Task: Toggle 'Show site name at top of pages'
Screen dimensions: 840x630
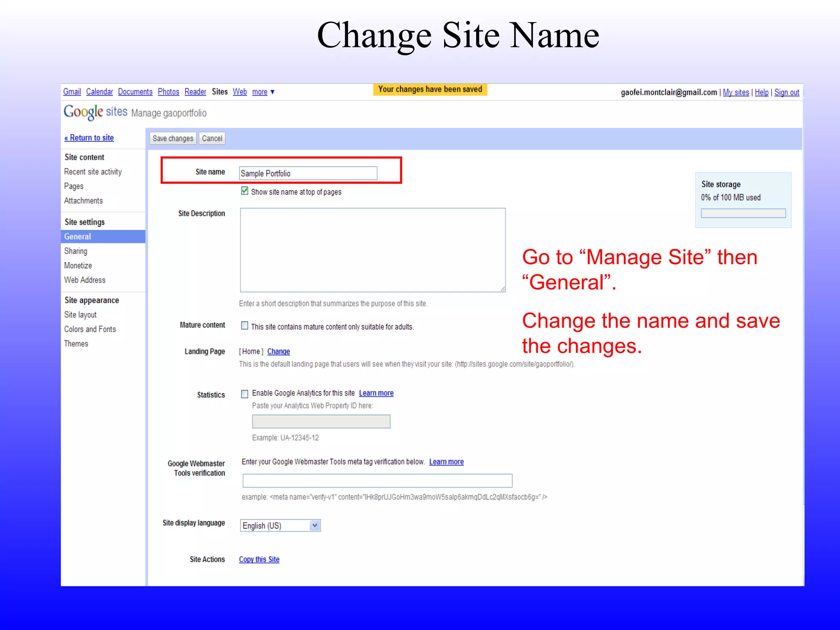Action: [x=245, y=191]
